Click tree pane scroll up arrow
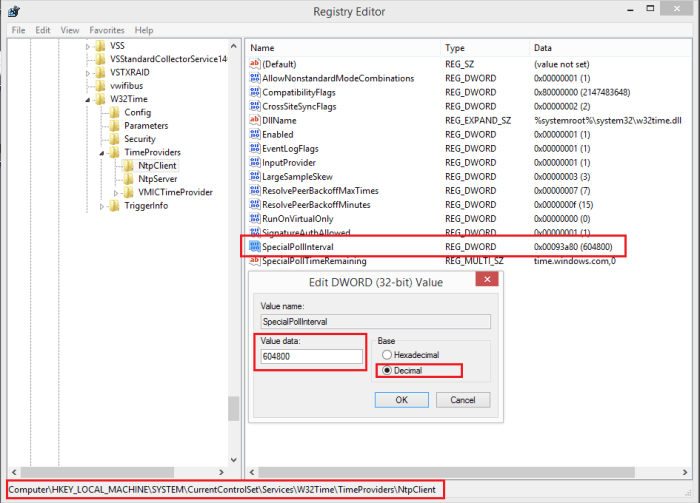 (233, 46)
